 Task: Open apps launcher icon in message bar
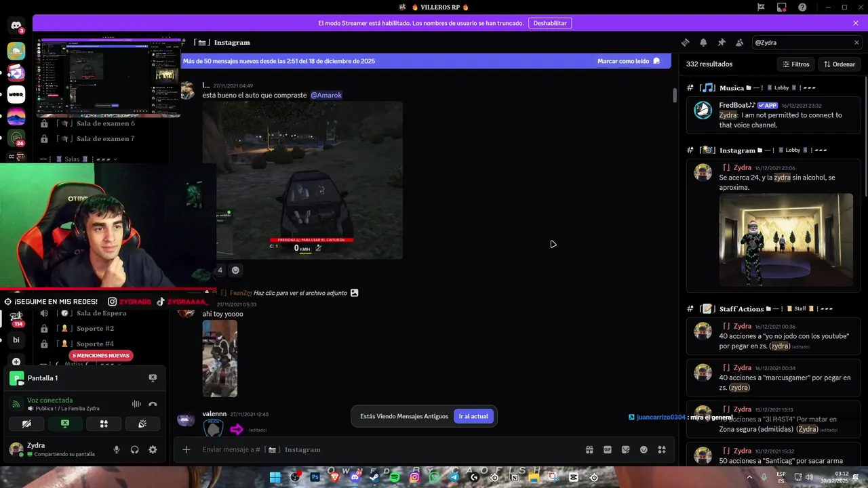coord(662,449)
